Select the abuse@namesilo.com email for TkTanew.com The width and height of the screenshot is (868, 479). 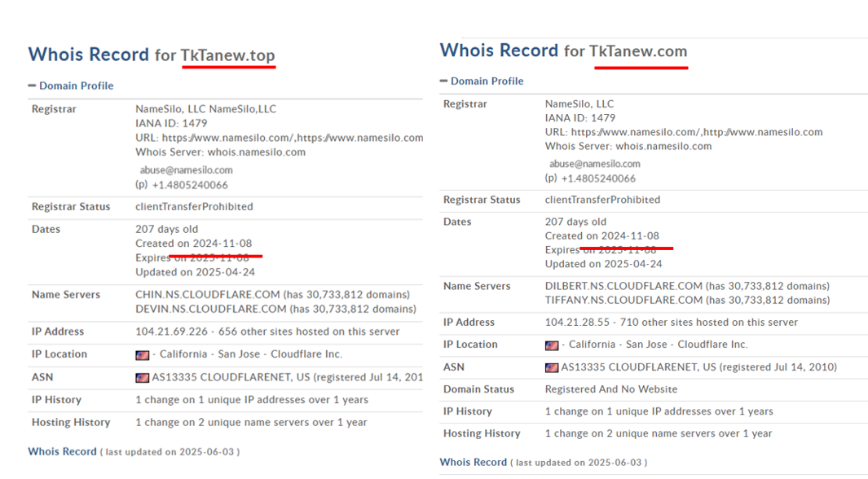point(593,163)
